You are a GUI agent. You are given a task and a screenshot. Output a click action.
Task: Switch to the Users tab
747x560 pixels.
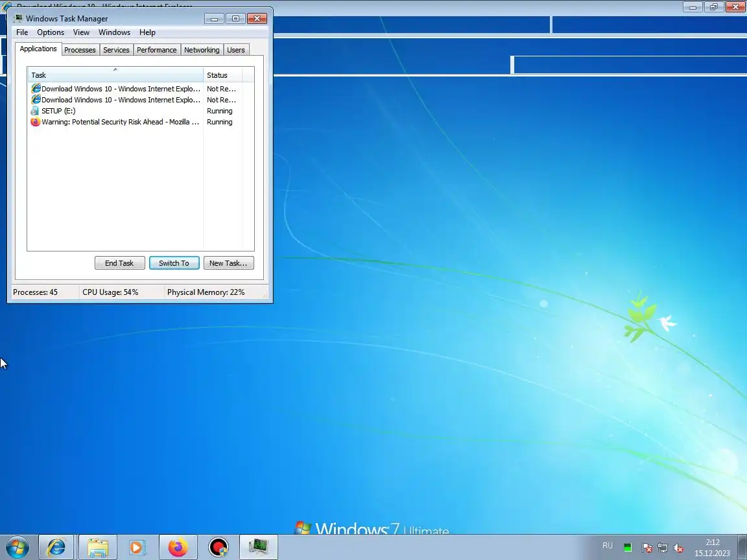coord(236,50)
